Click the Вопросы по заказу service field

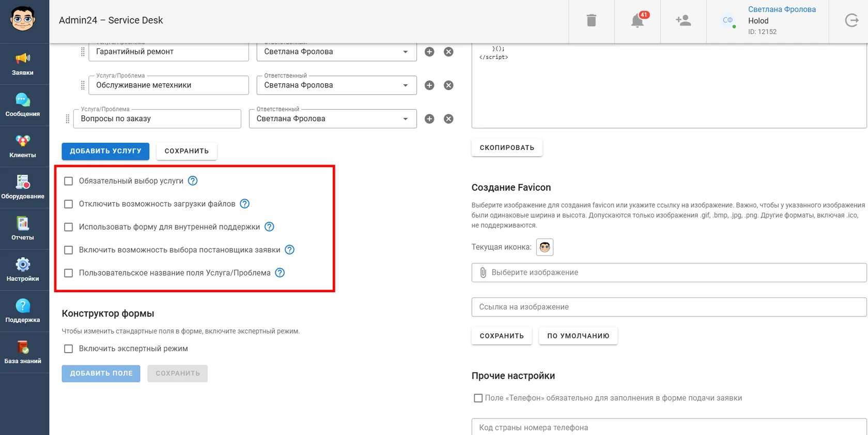157,119
